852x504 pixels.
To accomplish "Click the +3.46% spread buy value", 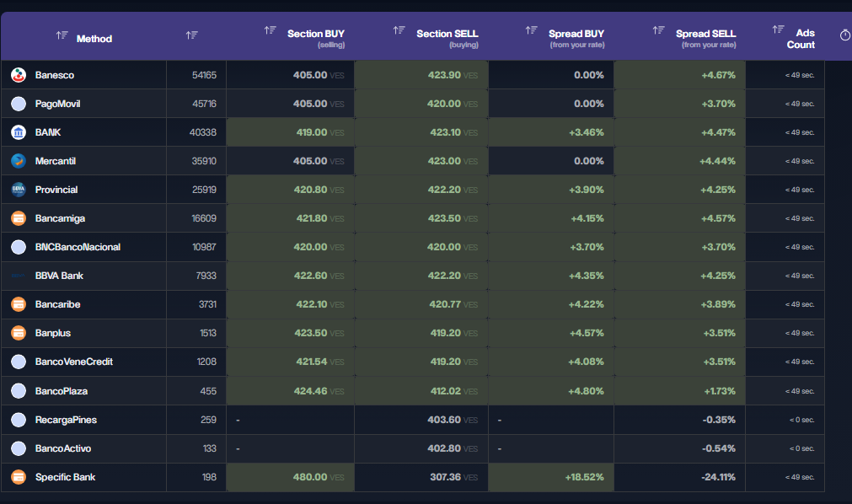I will click(587, 132).
